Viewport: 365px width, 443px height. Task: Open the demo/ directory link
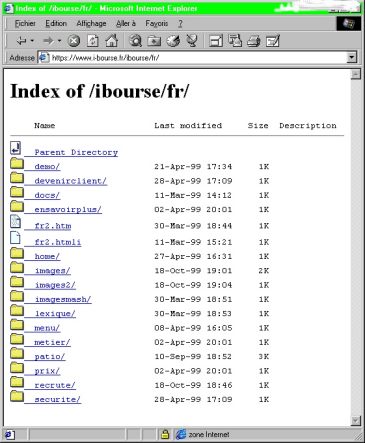pos(47,166)
